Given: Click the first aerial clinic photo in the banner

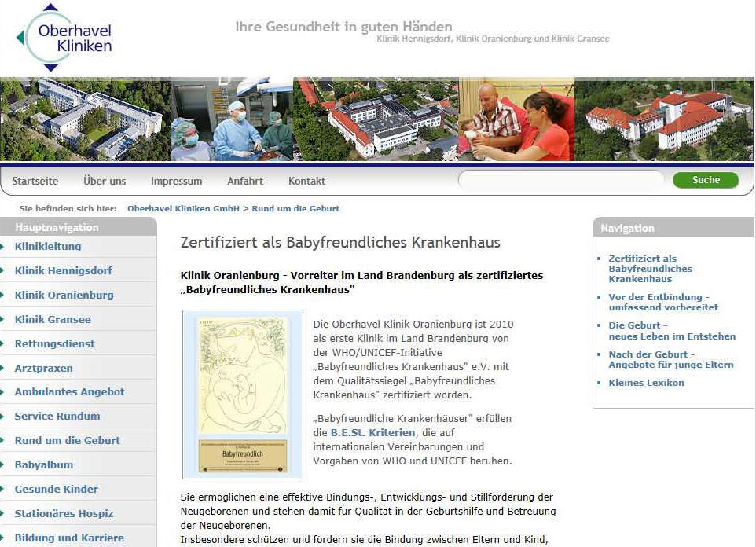Looking at the screenshot, I should click(x=86, y=119).
